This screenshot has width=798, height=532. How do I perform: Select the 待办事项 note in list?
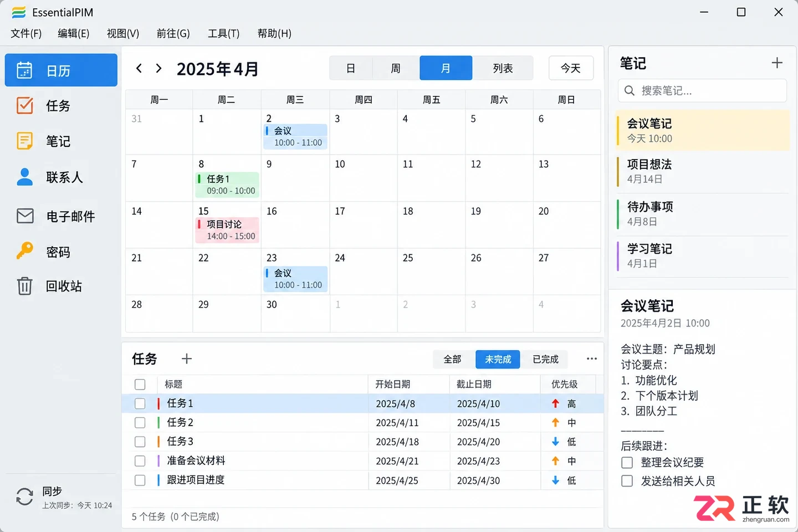point(703,214)
